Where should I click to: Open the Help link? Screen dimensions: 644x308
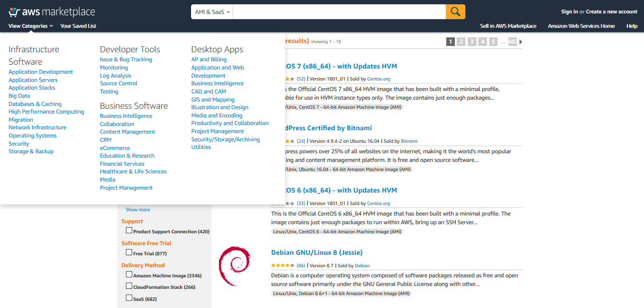pyautogui.click(x=632, y=26)
